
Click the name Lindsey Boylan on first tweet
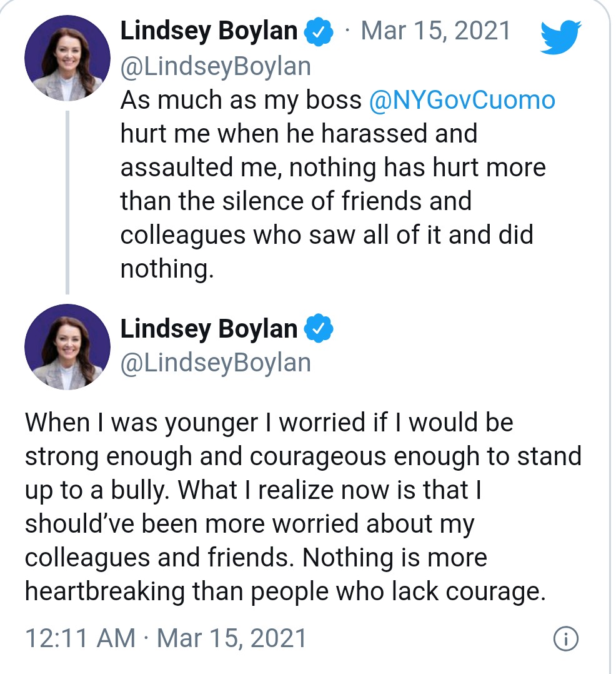click(209, 29)
